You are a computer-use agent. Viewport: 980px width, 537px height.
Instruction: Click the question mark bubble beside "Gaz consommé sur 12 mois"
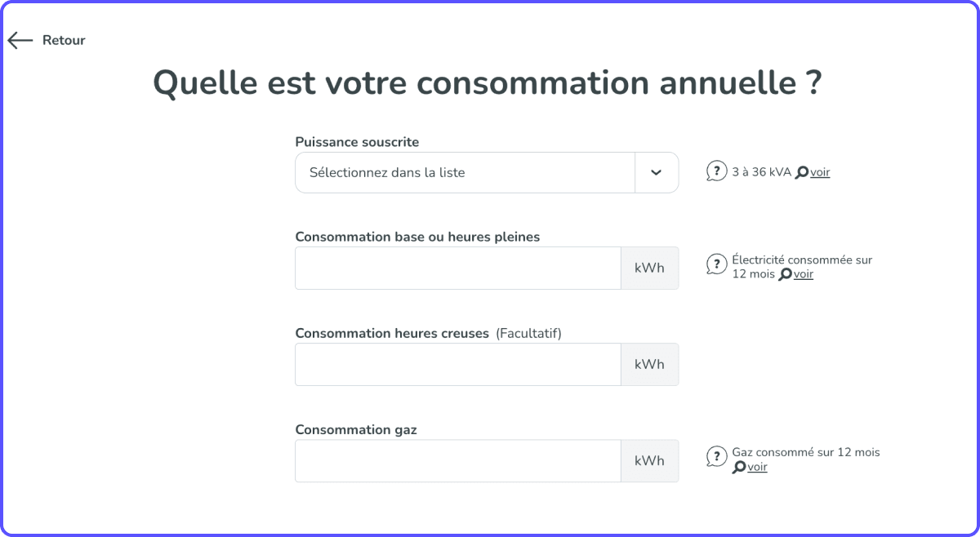click(716, 456)
